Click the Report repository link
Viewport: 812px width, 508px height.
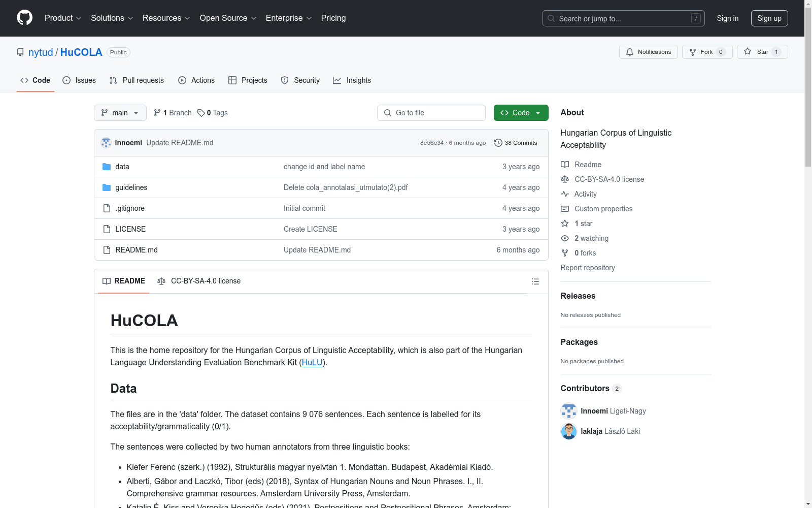(x=588, y=268)
